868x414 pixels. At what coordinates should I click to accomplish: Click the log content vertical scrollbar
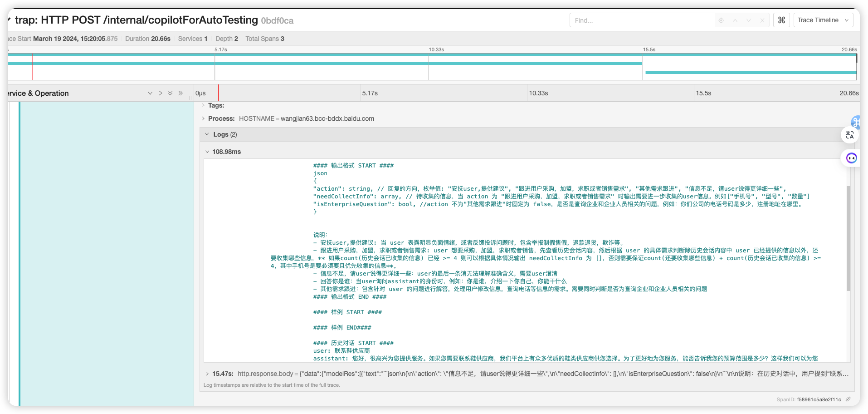(848, 238)
